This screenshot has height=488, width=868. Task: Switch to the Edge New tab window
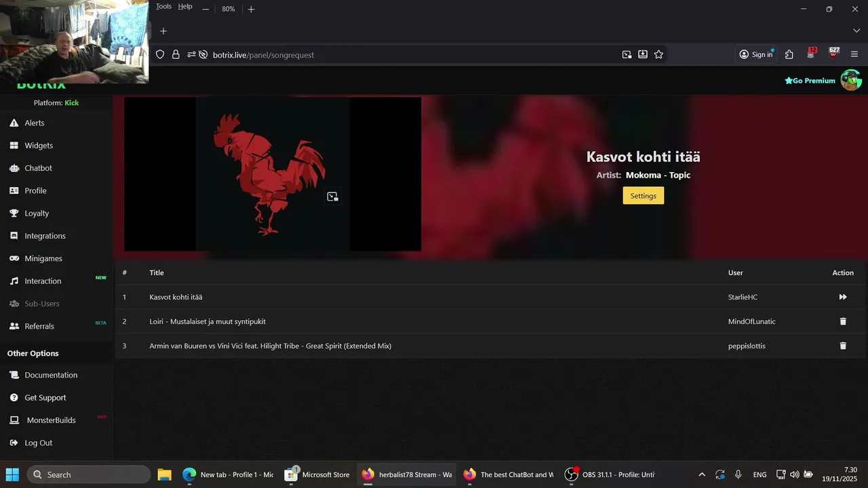(228, 474)
